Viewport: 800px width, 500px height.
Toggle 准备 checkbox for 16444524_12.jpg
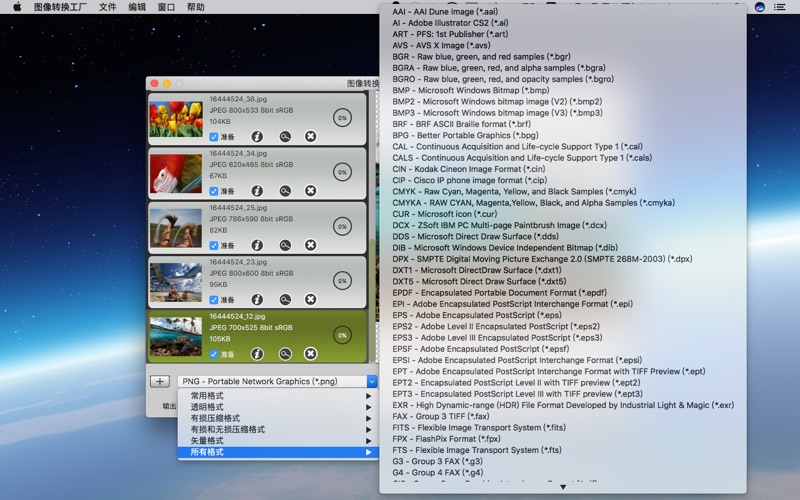coord(214,353)
